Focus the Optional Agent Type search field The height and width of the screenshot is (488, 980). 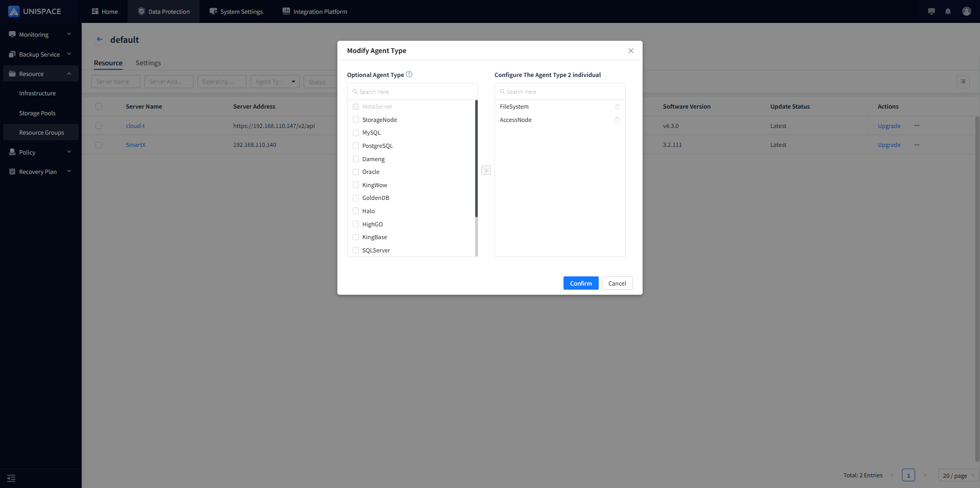coord(412,92)
